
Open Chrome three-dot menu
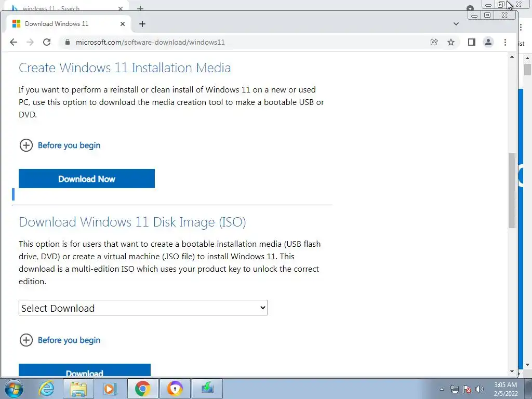coord(505,42)
